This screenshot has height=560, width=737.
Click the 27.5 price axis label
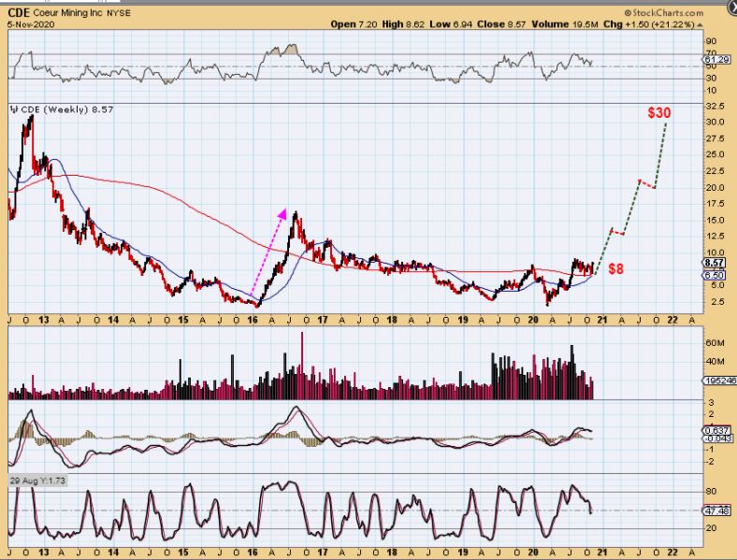click(715, 138)
